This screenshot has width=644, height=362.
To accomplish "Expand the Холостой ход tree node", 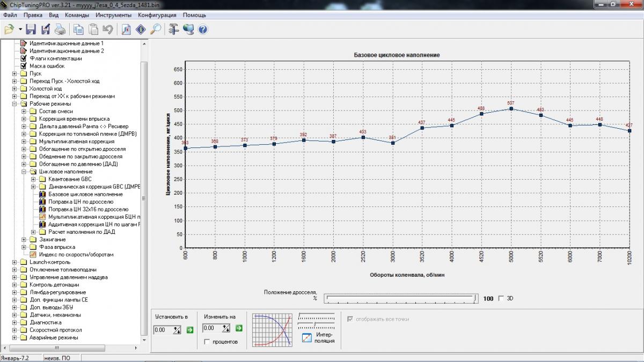I will [x=14, y=88].
